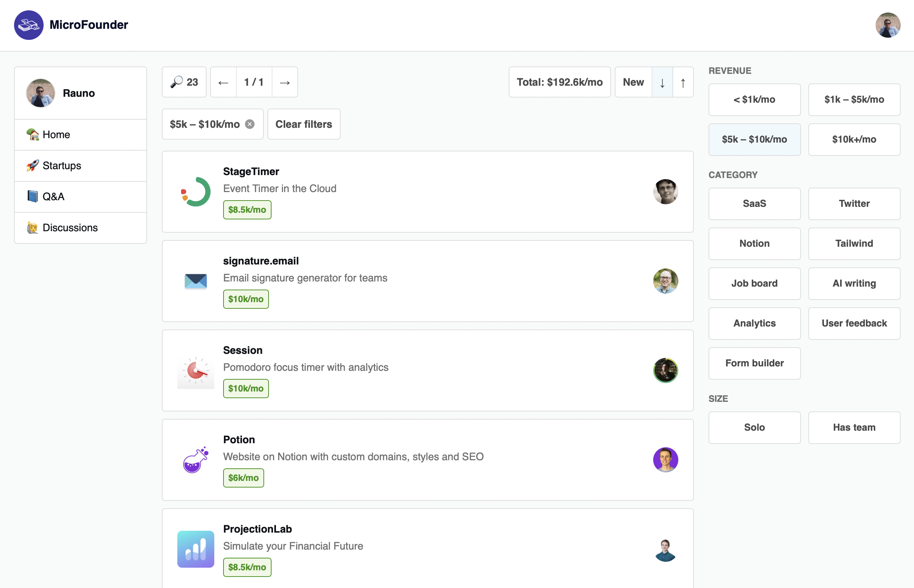Click StageTimer's $8.5k/mo revenue badge

pyautogui.click(x=247, y=210)
